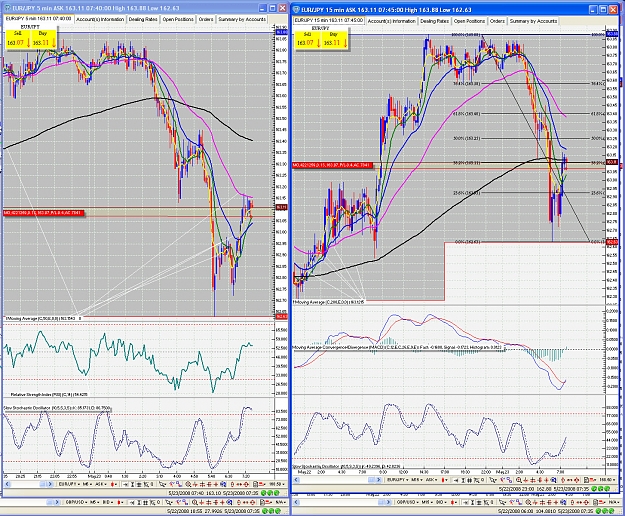Open ASK price type dropdown in 5 min toolbar
625x516 pixels.
101,484
